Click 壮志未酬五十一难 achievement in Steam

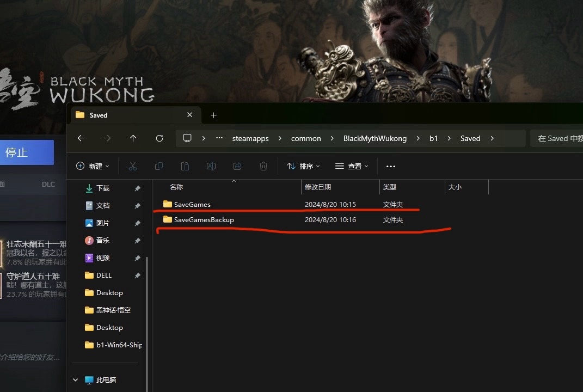pyautogui.click(x=36, y=244)
